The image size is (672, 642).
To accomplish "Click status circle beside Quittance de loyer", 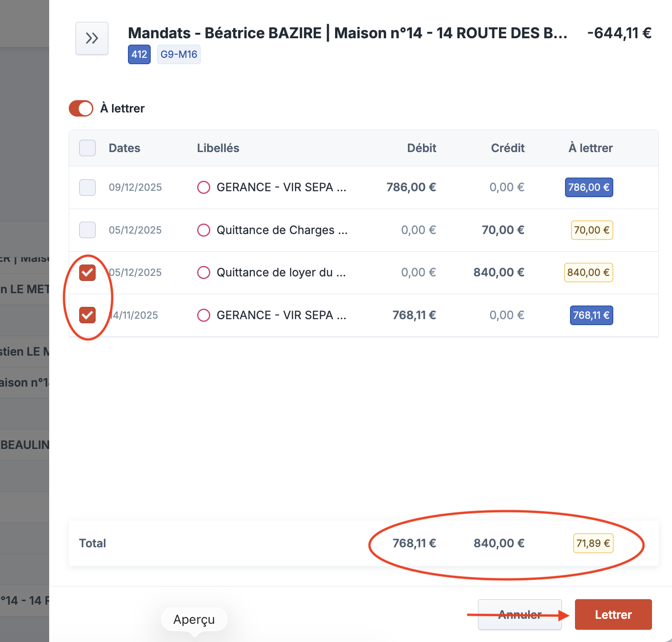I will pyautogui.click(x=204, y=273).
